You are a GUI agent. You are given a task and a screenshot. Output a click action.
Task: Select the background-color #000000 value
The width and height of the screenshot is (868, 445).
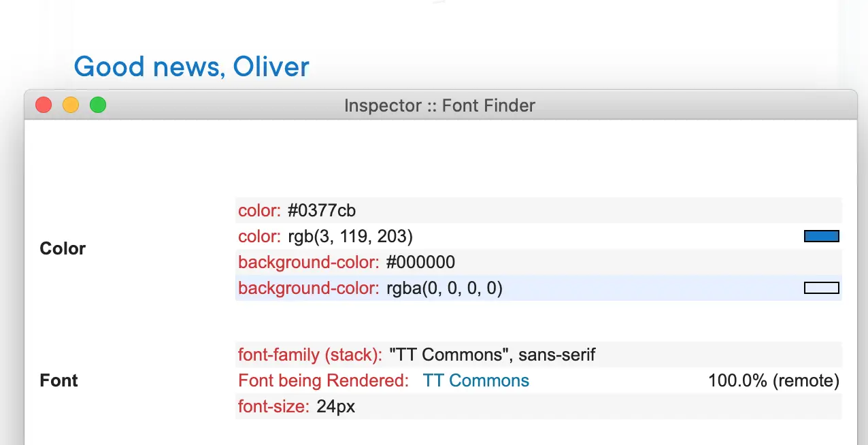[420, 262]
